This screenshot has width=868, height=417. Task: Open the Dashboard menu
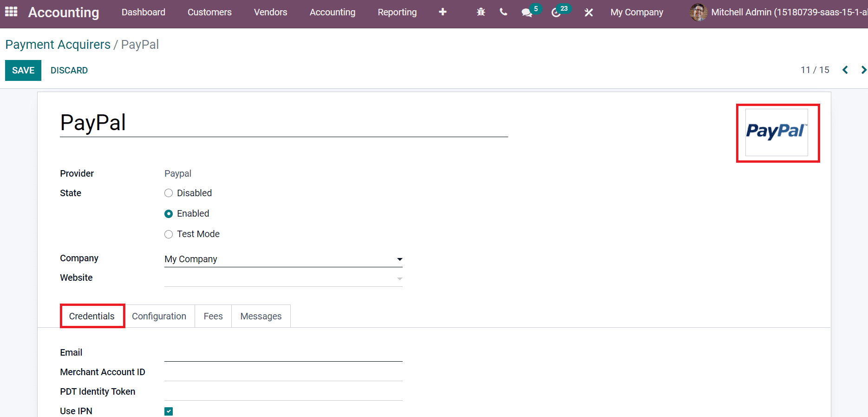pos(144,13)
